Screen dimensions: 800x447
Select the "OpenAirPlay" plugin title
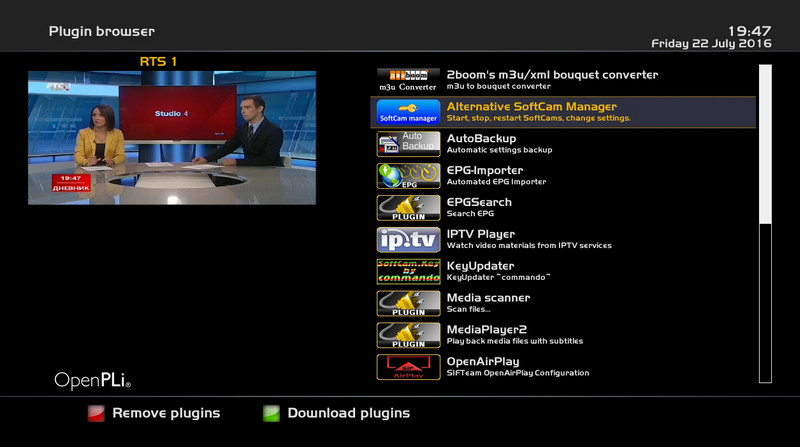click(483, 361)
